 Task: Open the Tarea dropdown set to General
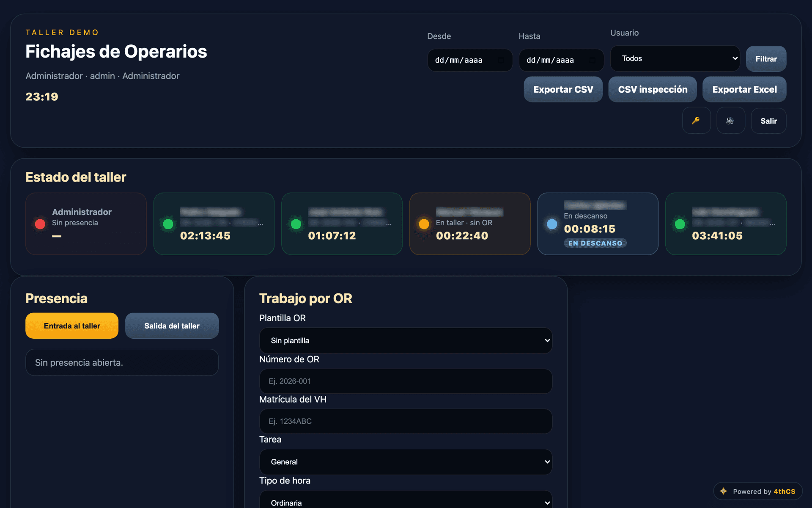[x=406, y=462]
